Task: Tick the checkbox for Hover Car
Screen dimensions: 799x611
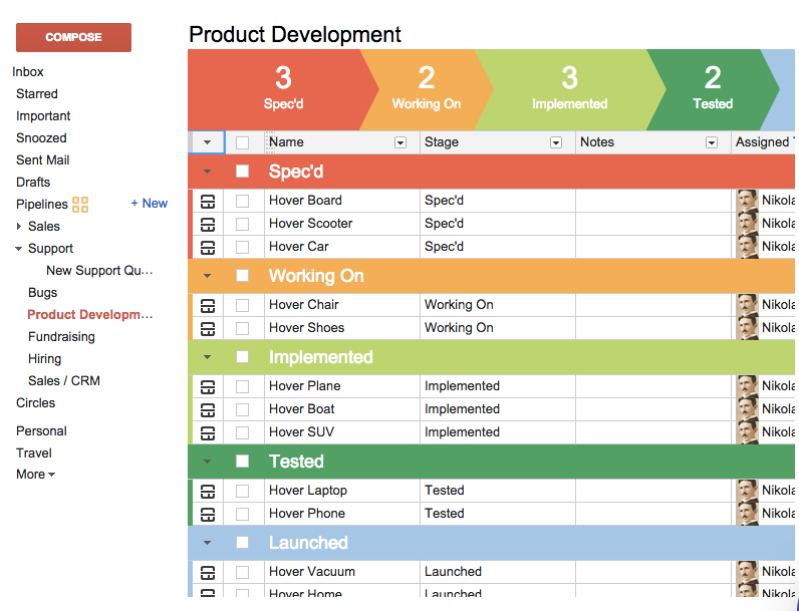Action: tap(242, 247)
